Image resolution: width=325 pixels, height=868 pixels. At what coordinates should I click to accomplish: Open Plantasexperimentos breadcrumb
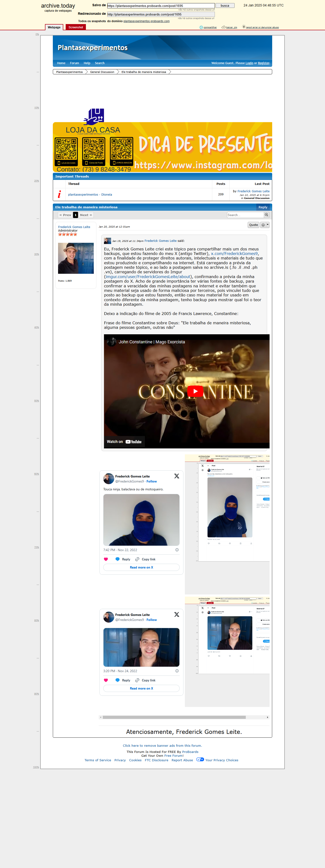tap(69, 72)
